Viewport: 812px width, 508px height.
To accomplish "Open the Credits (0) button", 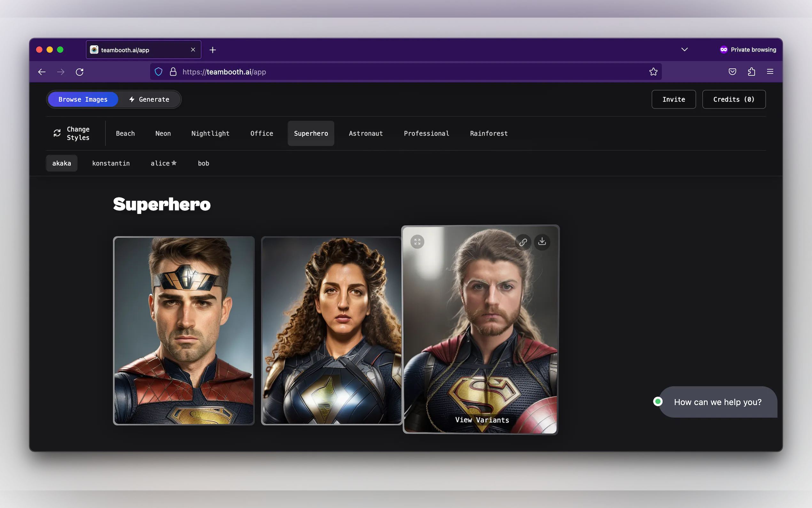I will pyautogui.click(x=733, y=99).
